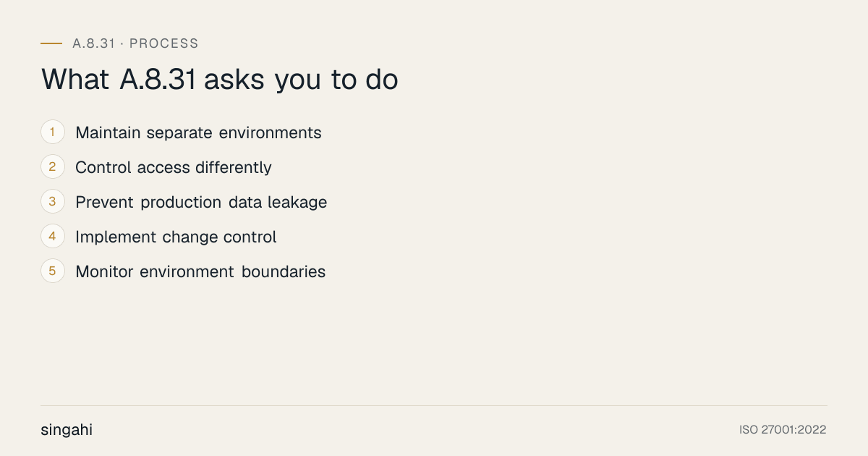
Task: Click the horizontal footer divider line
Action: (x=434, y=405)
